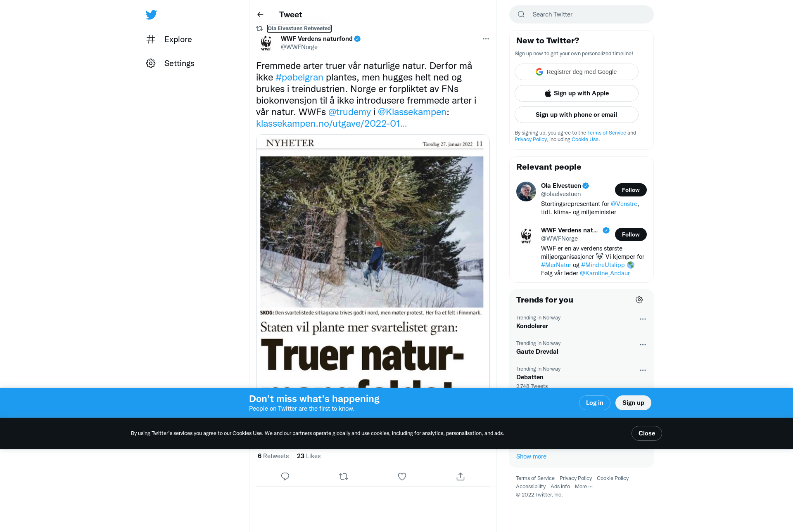The height and width of the screenshot is (532, 793).
Task: Open the share tweet icon
Action: (x=461, y=477)
